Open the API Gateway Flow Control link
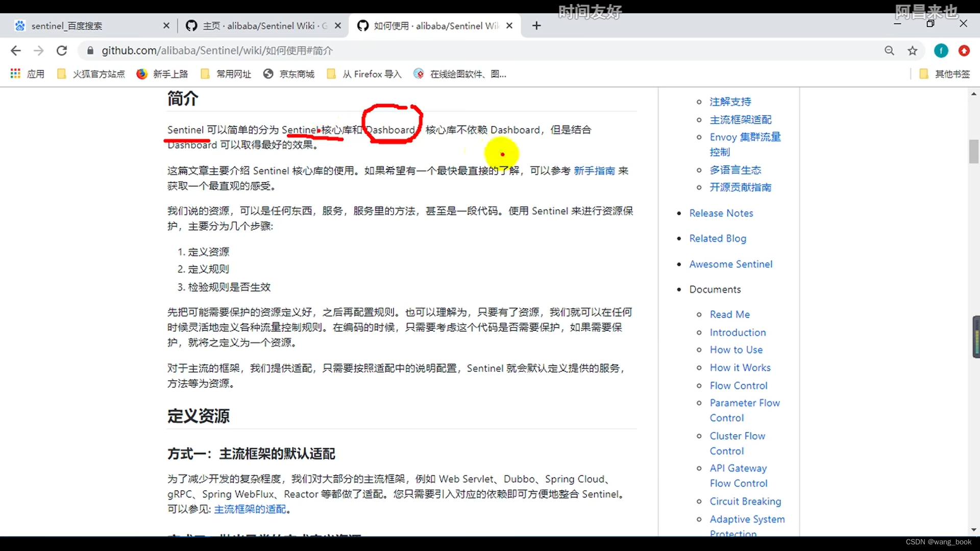The height and width of the screenshot is (551, 980). pos(739,475)
